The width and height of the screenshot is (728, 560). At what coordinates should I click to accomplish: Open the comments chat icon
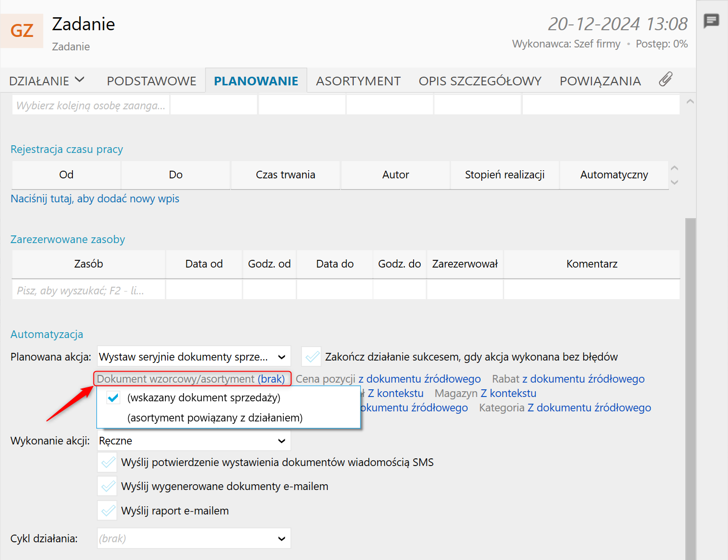tap(711, 21)
